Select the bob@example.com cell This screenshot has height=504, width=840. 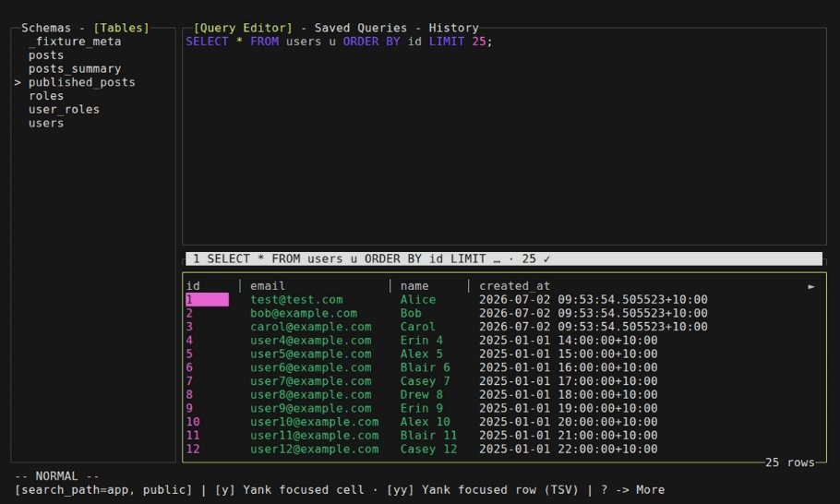tap(304, 313)
